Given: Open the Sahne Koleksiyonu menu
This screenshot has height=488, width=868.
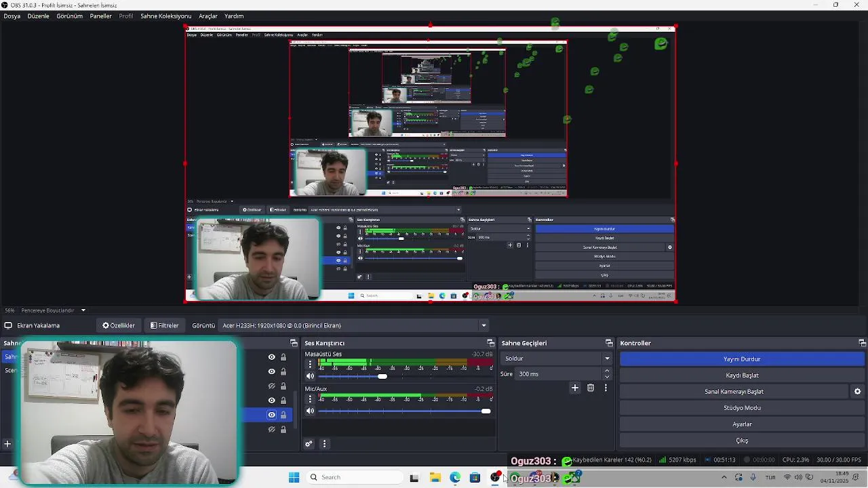Looking at the screenshot, I should pos(165,16).
